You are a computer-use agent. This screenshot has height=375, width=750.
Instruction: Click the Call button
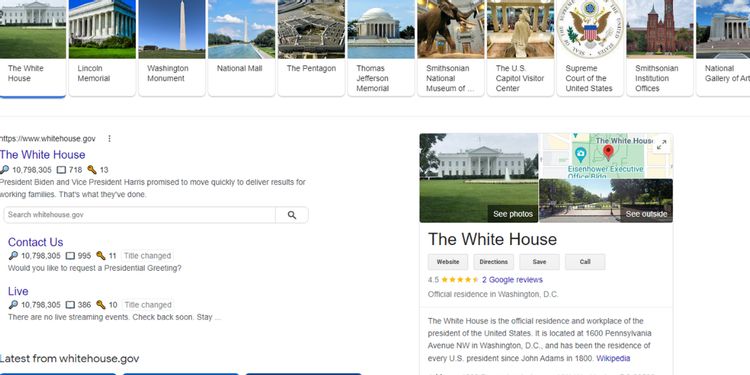[x=585, y=262]
